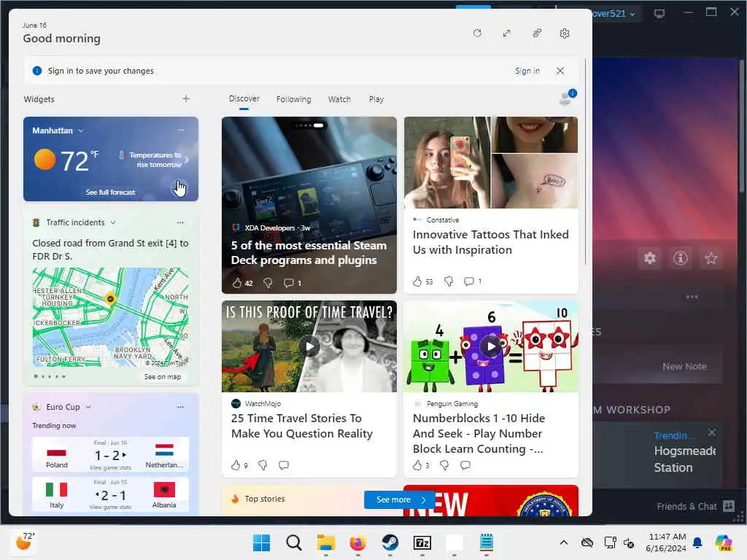
Task: Launch Firefox from the taskbar
Action: click(x=357, y=542)
